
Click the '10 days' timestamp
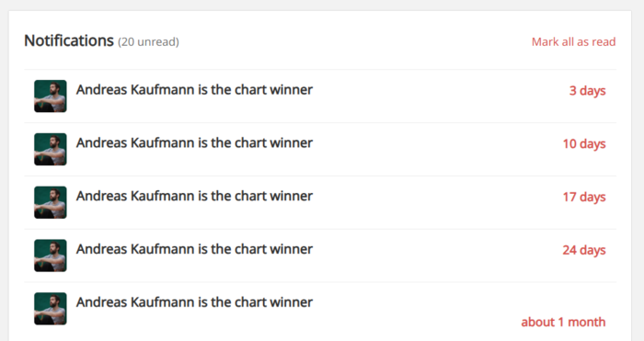pos(584,144)
